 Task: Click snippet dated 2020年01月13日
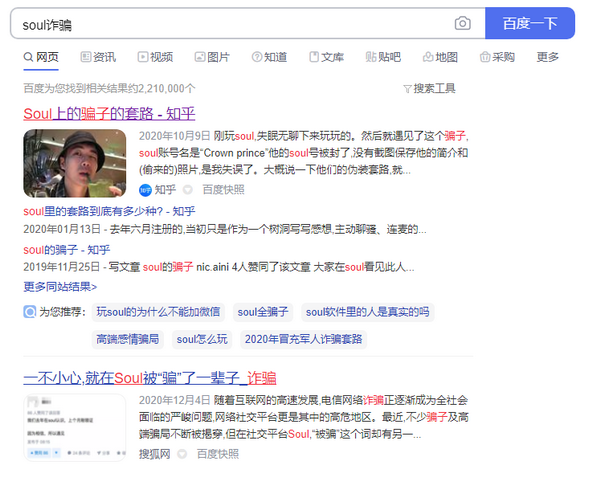click(225, 230)
